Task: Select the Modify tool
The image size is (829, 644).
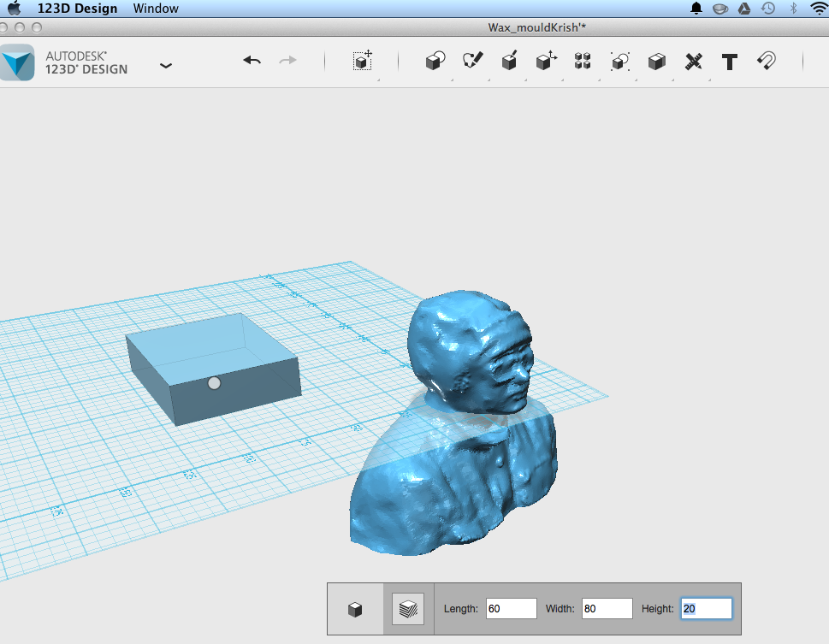Action: click(x=546, y=61)
